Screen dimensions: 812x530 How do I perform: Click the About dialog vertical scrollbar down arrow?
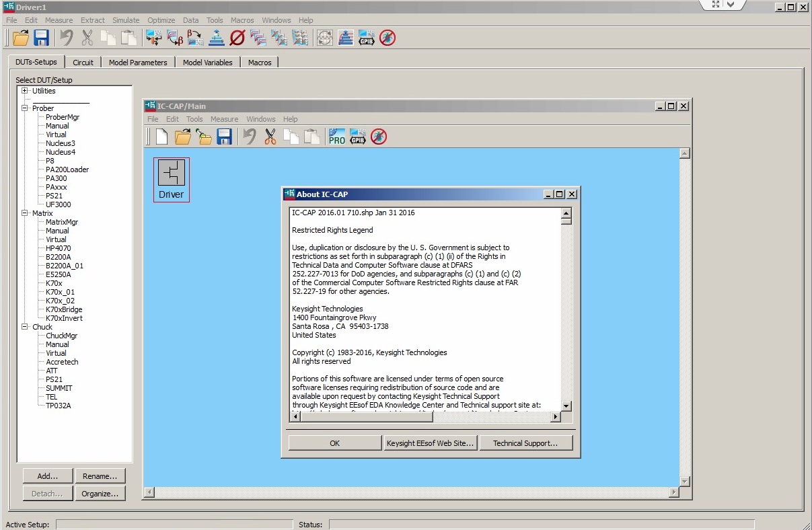click(x=566, y=406)
